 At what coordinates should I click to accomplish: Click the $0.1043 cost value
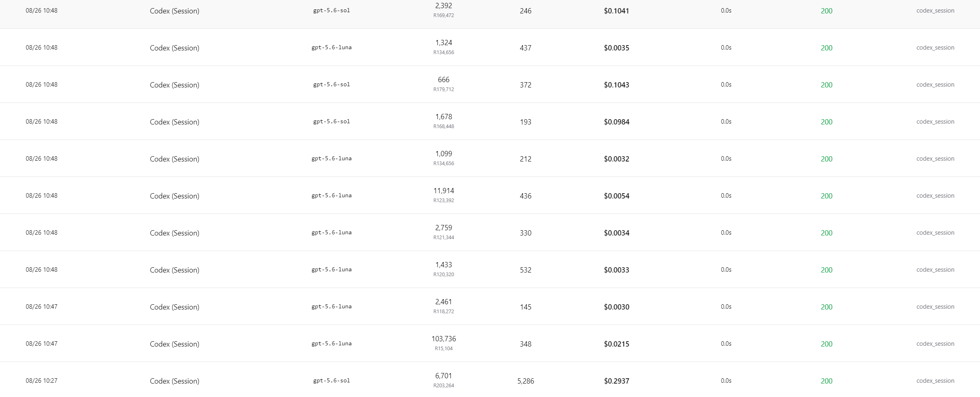(616, 85)
